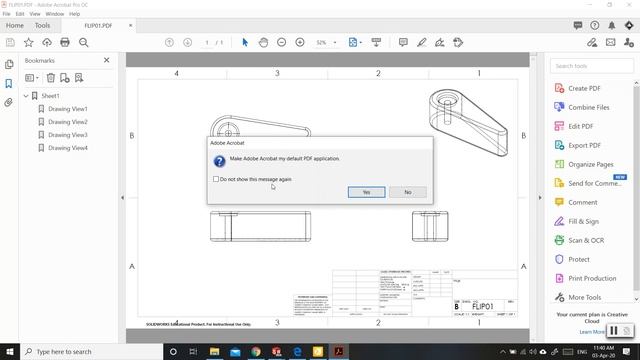
Task: Click the Add new bookmark icon
Action: (x=65, y=78)
